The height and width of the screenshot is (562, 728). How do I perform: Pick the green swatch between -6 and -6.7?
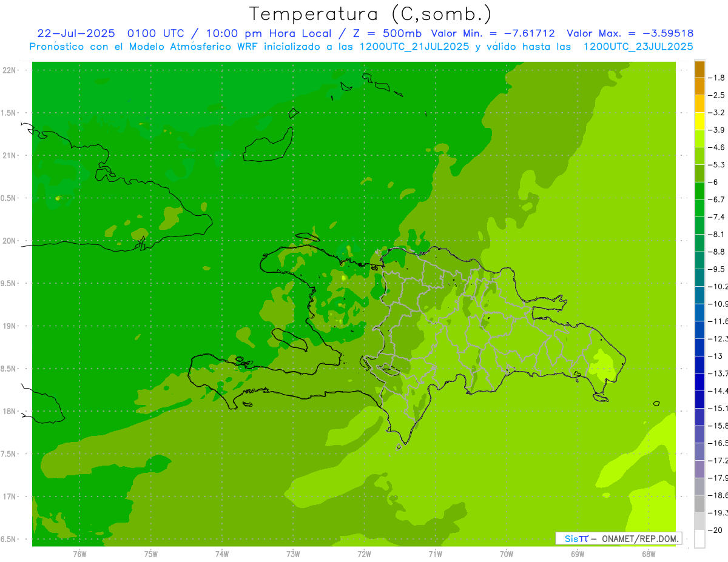click(x=699, y=191)
